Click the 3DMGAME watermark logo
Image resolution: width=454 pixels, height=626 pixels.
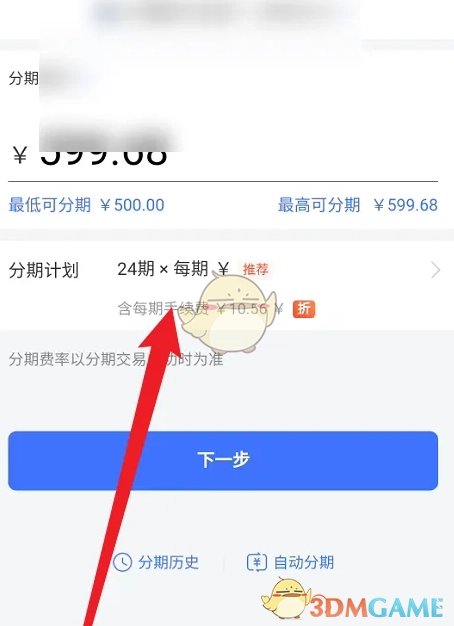click(377, 608)
